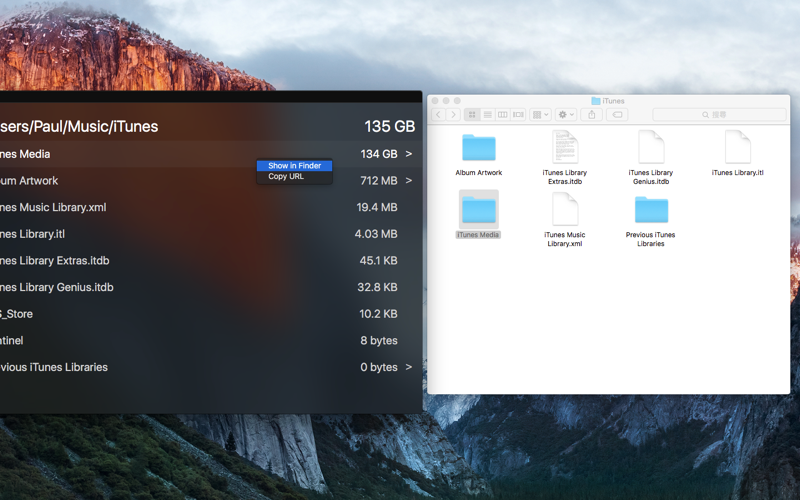Switch Finder to list view
This screenshot has height=500, width=800.
[x=487, y=115]
